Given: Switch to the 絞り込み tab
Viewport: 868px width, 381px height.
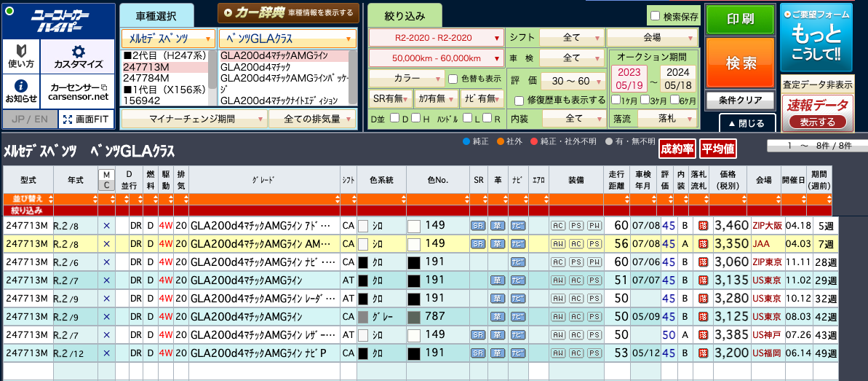Looking at the screenshot, I should [404, 15].
